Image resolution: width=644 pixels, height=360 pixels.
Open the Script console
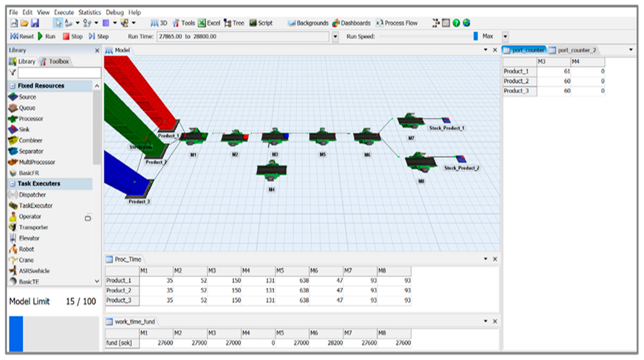click(x=261, y=23)
